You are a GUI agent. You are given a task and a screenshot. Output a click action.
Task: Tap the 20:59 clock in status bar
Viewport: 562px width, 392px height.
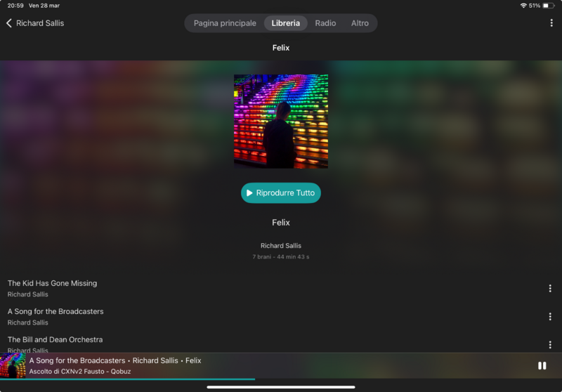15,6
